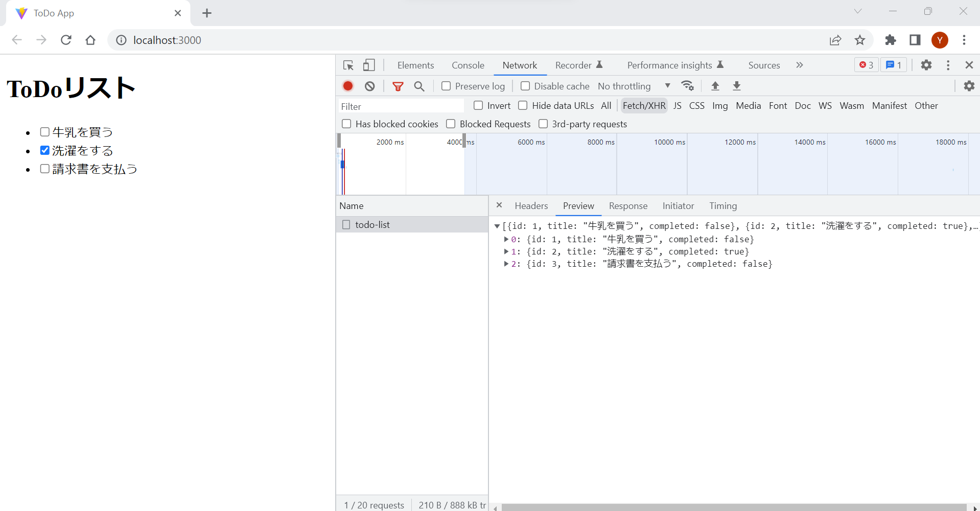Open the DevTools issues counter
This screenshot has height=511, width=980.
tap(894, 65)
